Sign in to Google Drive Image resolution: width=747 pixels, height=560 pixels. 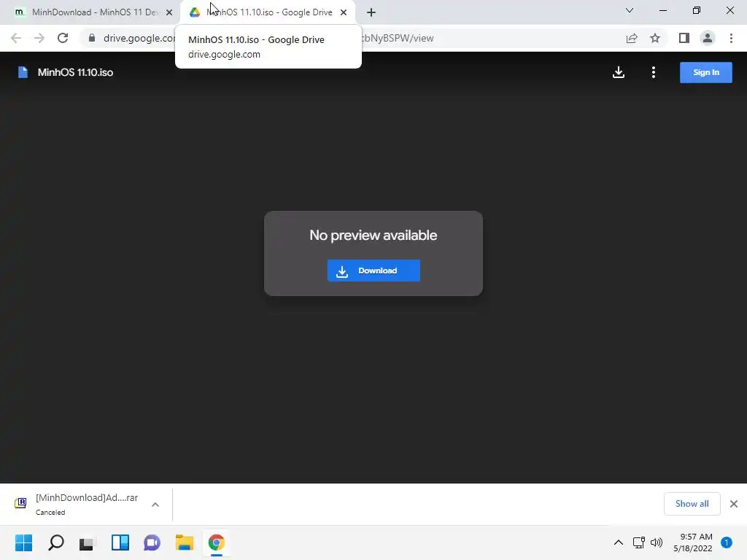tap(705, 72)
